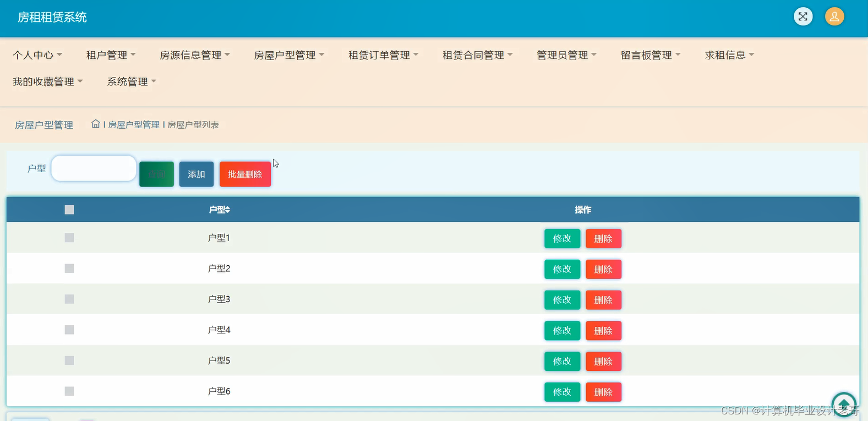868x421 pixels.
Task: Check the box for 户型1 row
Action: point(69,238)
